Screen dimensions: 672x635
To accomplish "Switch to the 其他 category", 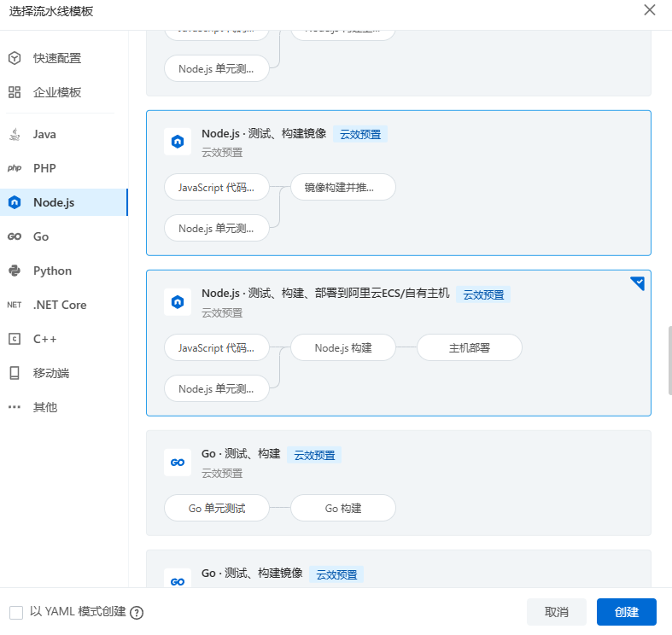I will [64, 407].
